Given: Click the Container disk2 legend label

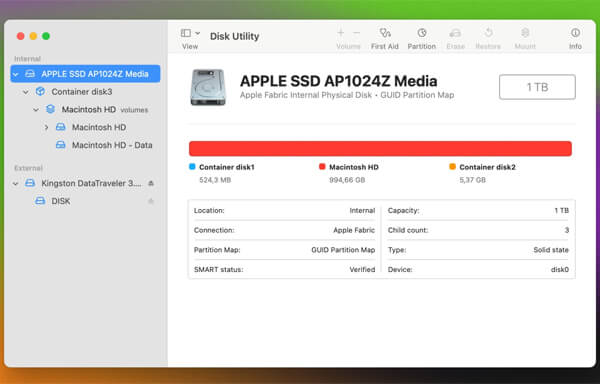Looking at the screenshot, I should [x=487, y=167].
